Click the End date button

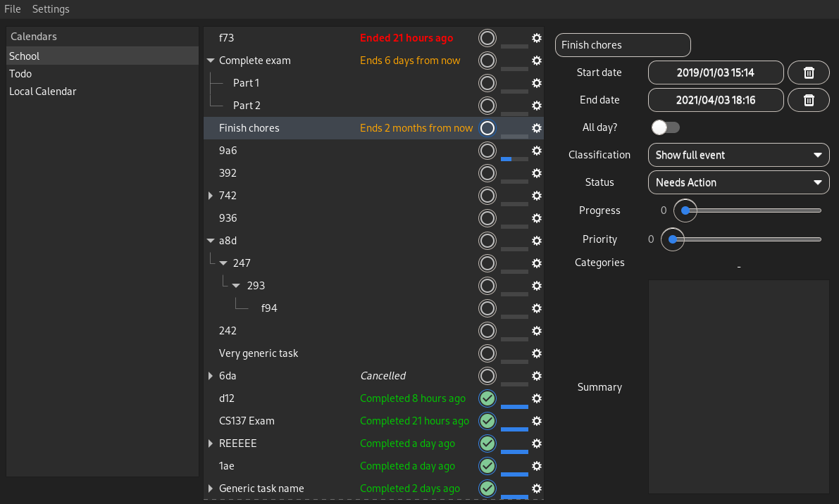pyautogui.click(x=716, y=99)
